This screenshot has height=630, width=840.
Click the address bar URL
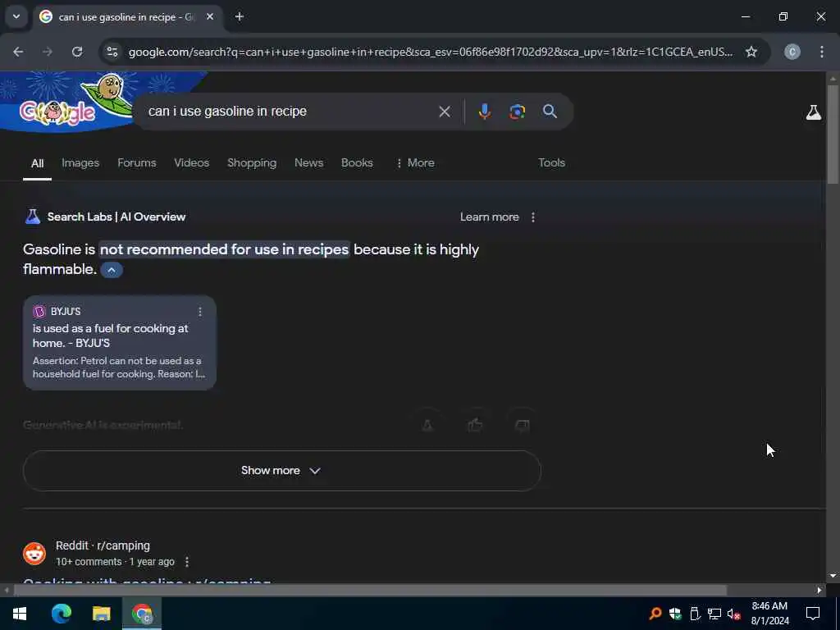tap(430, 52)
